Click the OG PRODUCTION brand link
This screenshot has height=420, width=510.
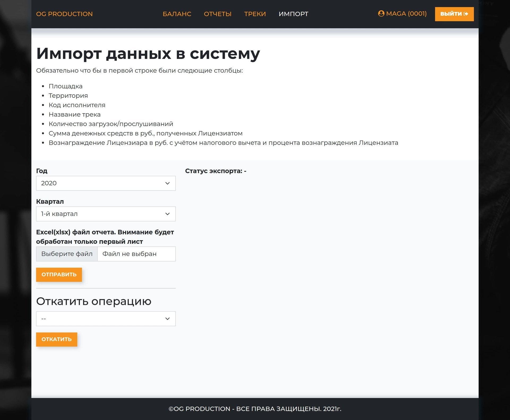tap(64, 14)
